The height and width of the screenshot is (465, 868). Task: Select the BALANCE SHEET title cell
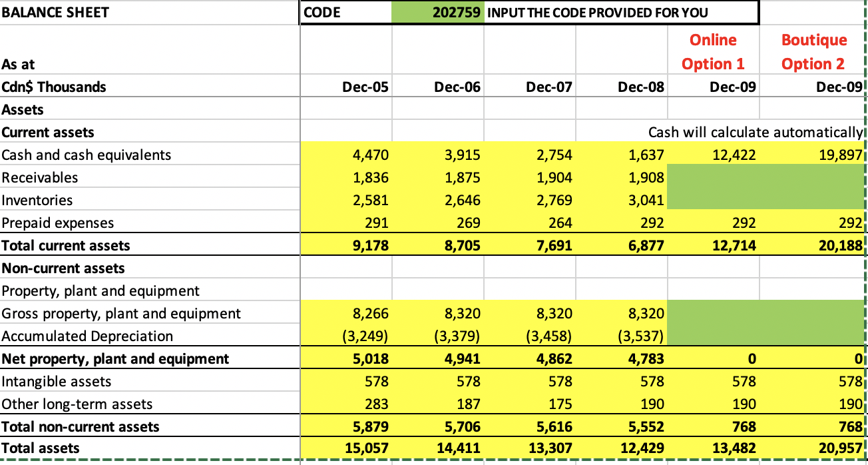point(53,12)
